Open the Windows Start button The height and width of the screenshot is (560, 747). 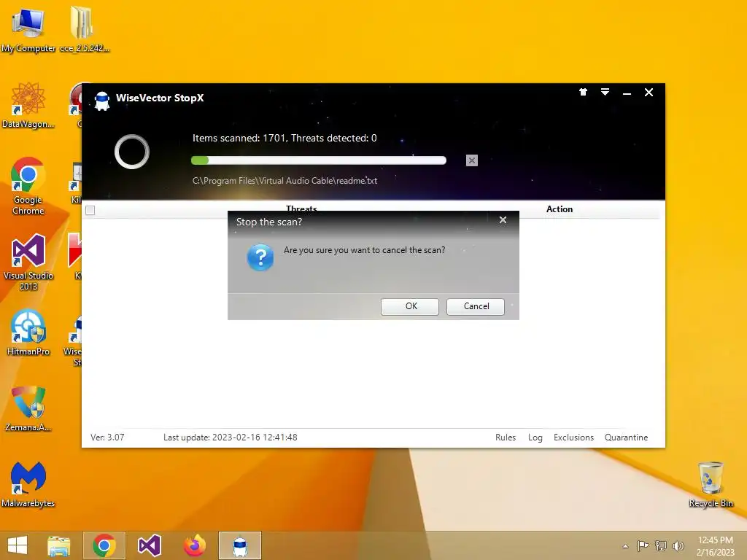click(x=18, y=545)
